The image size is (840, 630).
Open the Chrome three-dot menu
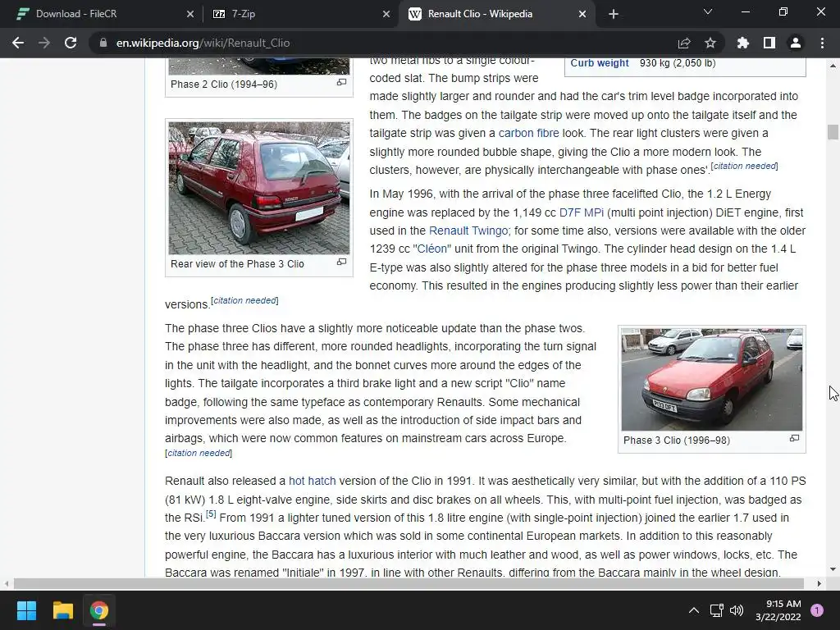tap(822, 43)
